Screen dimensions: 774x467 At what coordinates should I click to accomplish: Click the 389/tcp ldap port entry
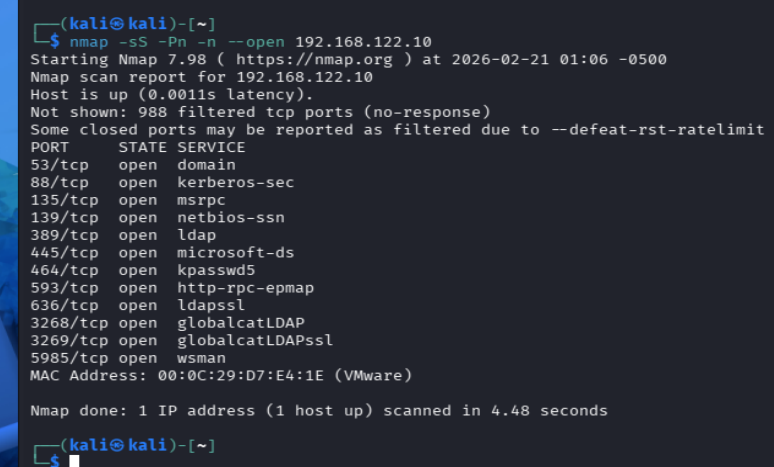tap(123, 235)
